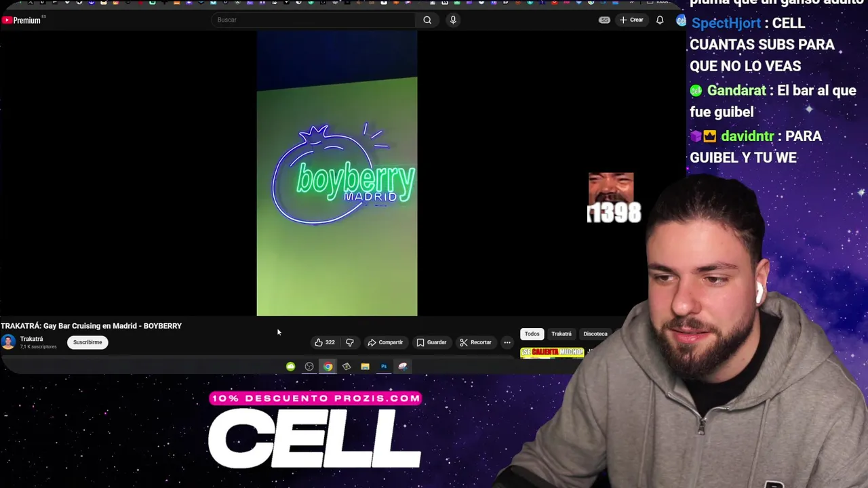Viewport: 868px width, 488px height.
Task: Click davidntr username in chat
Action: tap(747, 136)
